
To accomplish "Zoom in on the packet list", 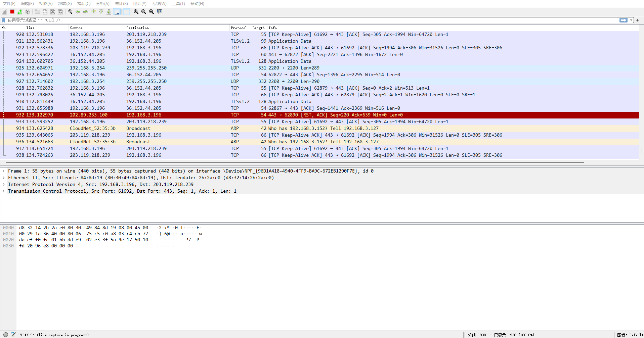I will tap(136, 11).
